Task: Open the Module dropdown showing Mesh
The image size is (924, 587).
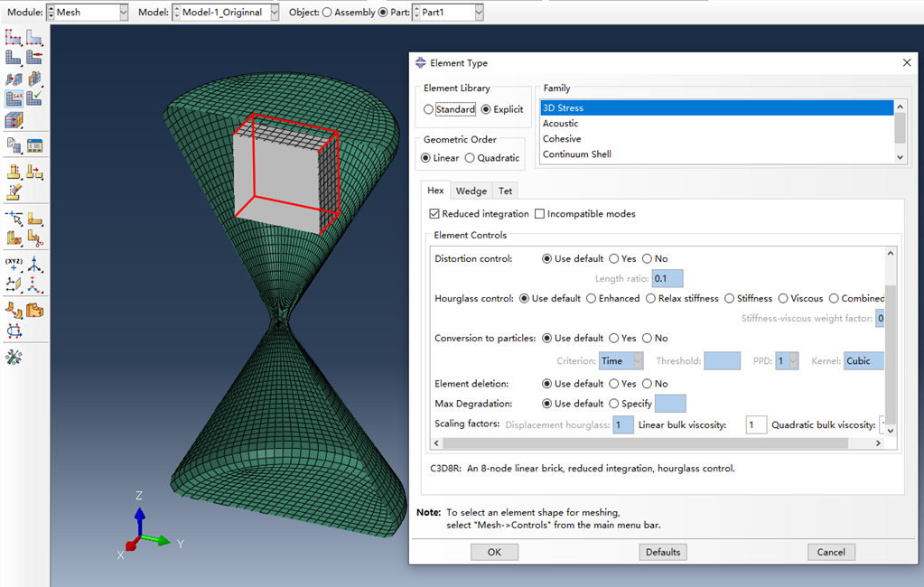Action: (x=87, y=13)
